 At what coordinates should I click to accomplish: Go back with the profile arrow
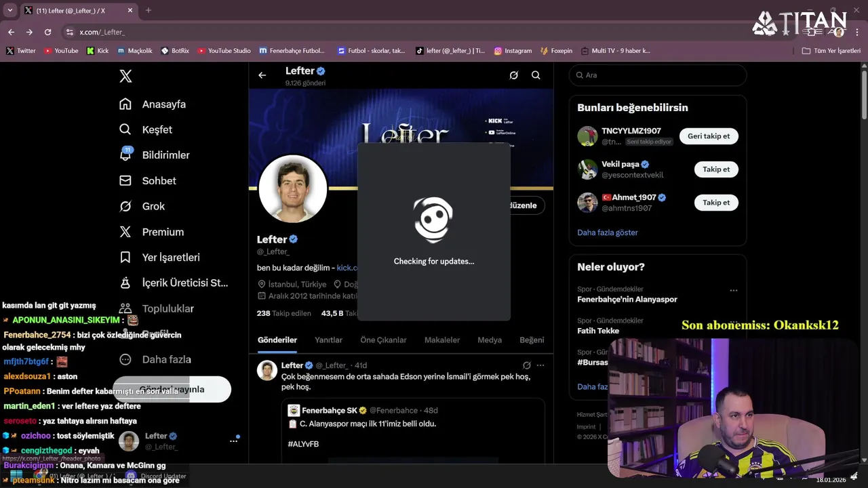pyautogui.click(x=262, y=75)
